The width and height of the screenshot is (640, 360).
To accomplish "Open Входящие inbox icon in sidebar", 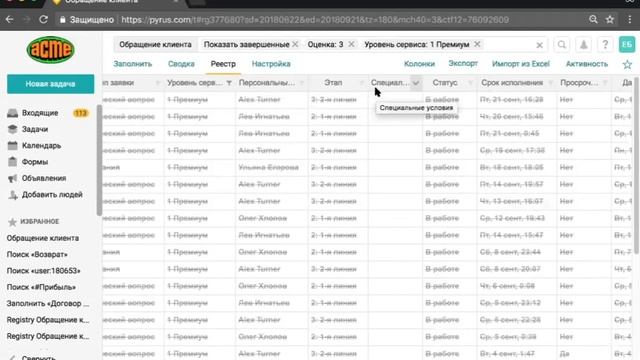I will [13, 113].
